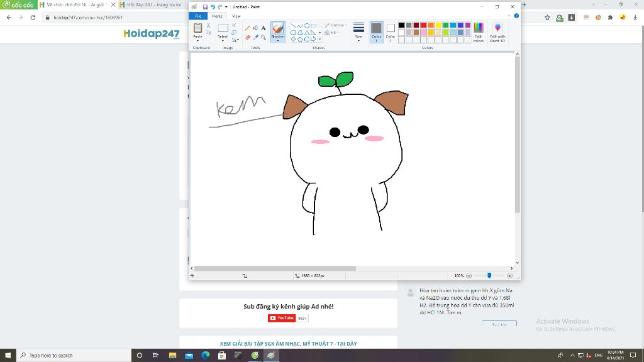Image resolution: width=644 pixels, height=362 pixels.
Task: Pick the Fill with color bucket tool
Action: click(x=255, y=28)
